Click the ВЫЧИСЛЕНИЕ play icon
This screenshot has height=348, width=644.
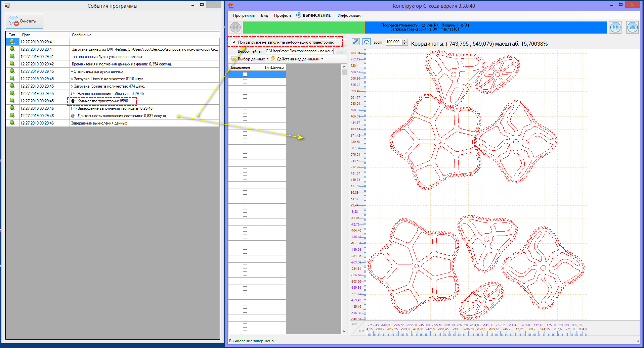point(299,15)
